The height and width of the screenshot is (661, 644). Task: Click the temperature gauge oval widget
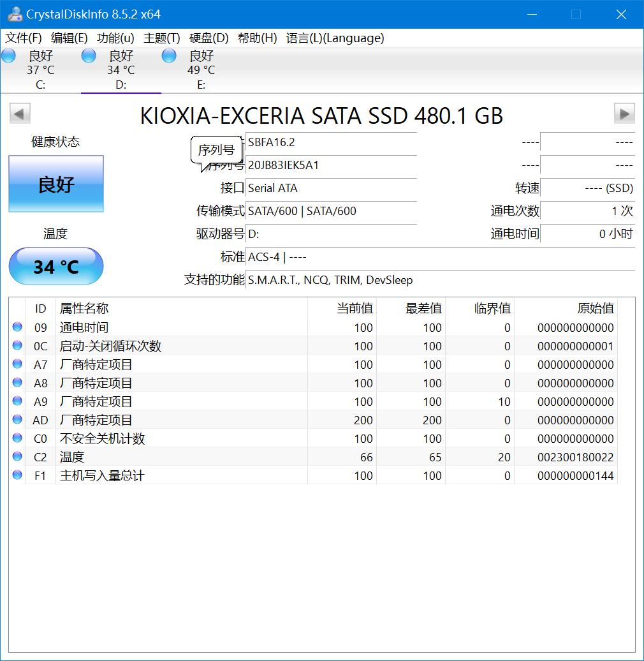point(55,266)
